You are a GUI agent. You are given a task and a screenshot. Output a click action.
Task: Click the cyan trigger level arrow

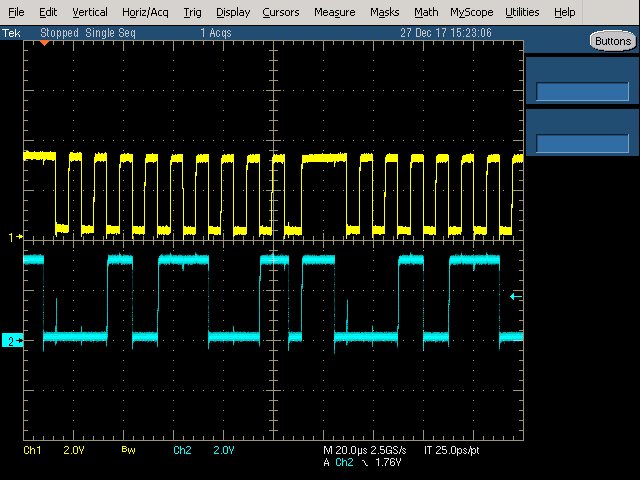coord(516,297)
